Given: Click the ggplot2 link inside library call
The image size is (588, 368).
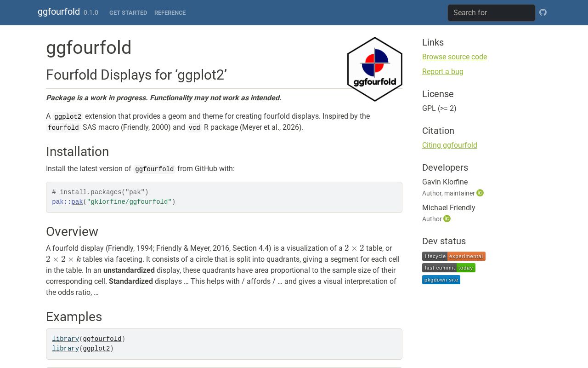Looking at the screenshot, I should pos(96,349).
